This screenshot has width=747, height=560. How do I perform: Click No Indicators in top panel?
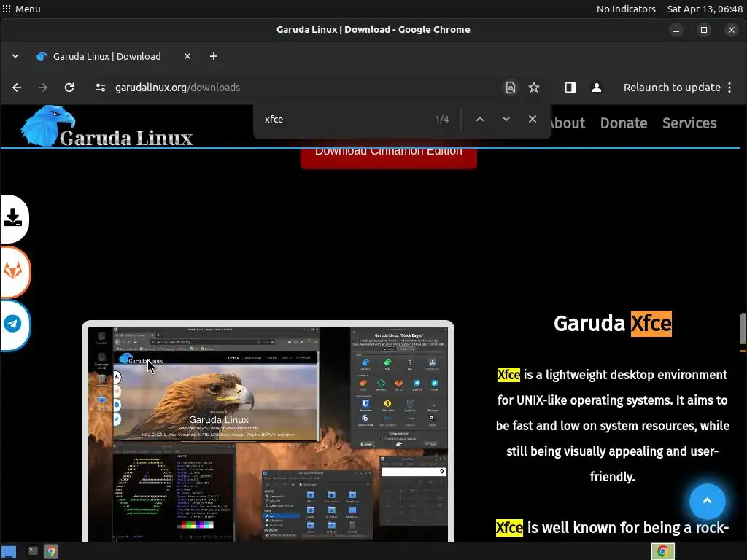(x=626, y=9)
